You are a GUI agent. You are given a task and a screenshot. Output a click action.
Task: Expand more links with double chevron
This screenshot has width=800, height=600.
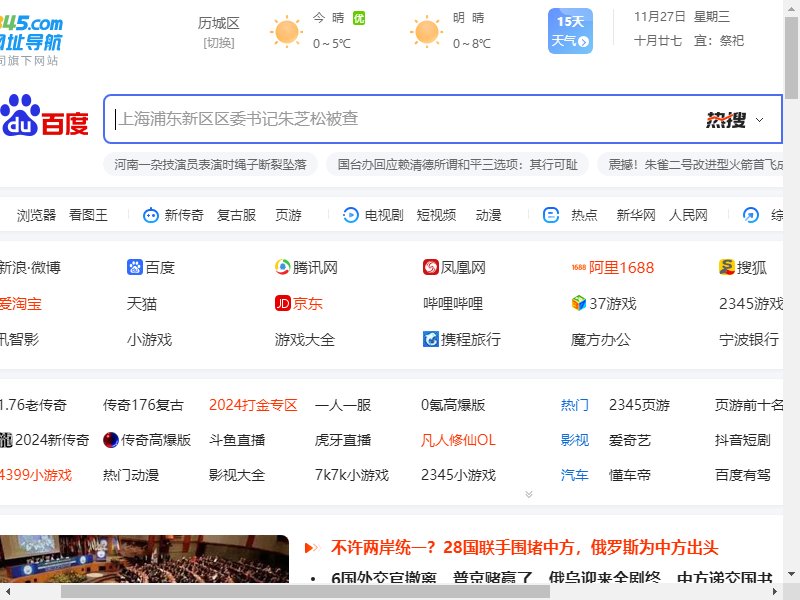tap(529, 494)
